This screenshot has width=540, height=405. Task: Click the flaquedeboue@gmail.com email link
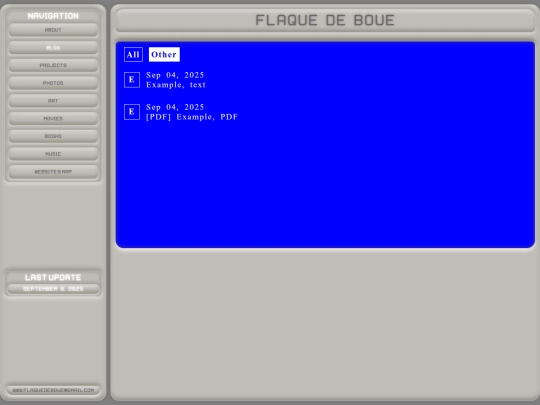click(x=53, y=390)
